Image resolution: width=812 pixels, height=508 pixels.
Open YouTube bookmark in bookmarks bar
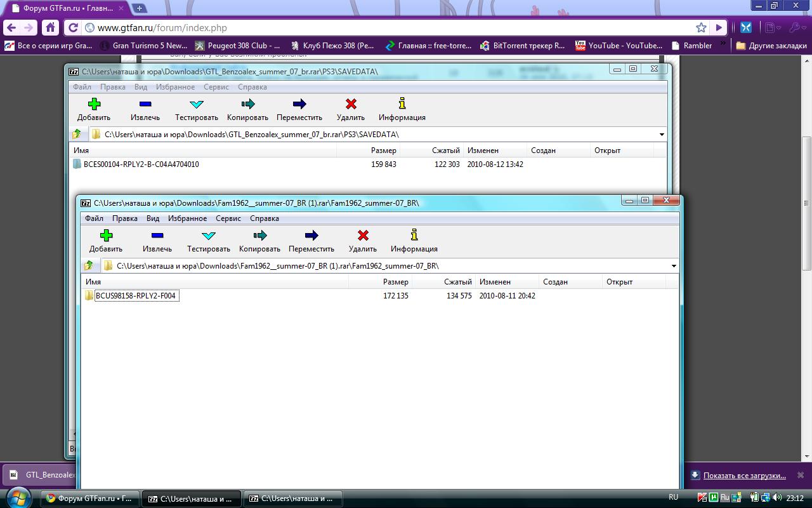coord(619,45)
